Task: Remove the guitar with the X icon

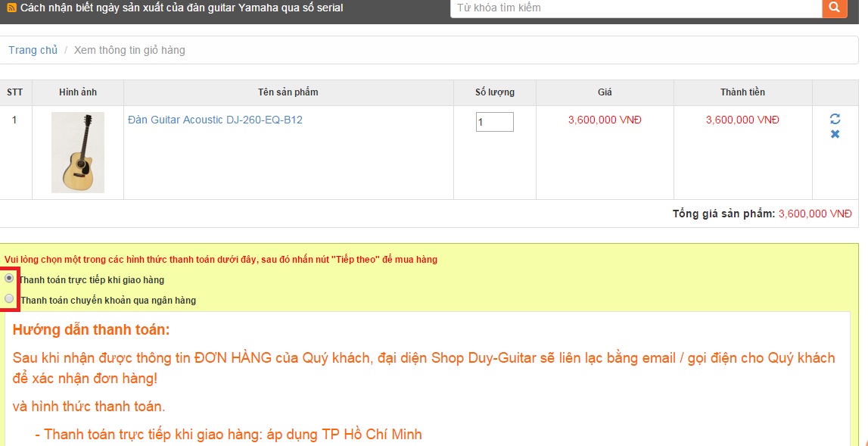Action: pyautogui.click(x=835, y=134)
